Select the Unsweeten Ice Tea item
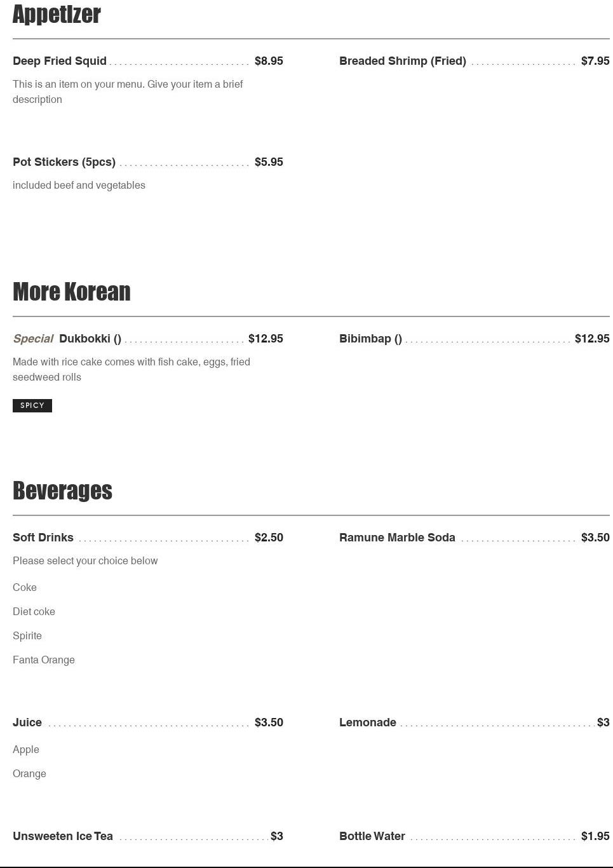613x868 pixels. coord(63,836)
